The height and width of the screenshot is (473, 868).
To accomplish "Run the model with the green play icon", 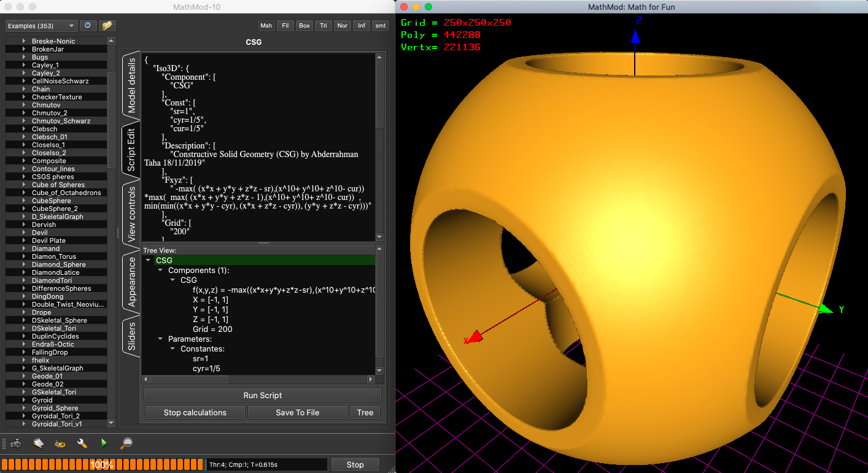I will tap(104, 444).
